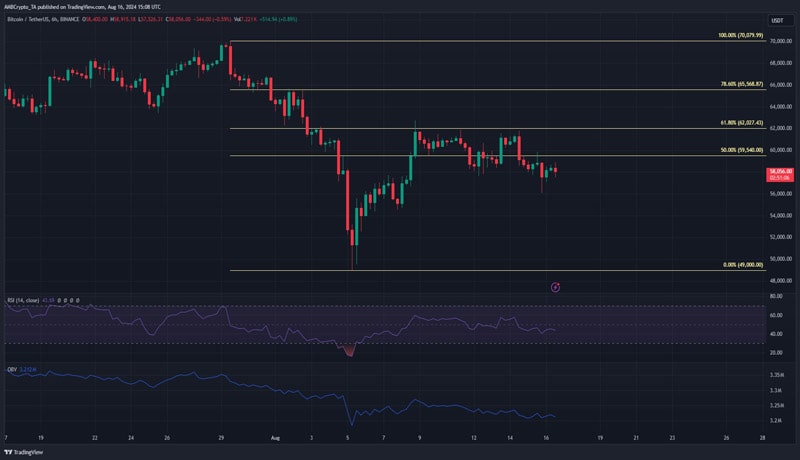Viewport: 800px width, 460px height.
Task: Click the 70,000.00 price axis label
Action: pyautogui.click(x=780, y=40)
